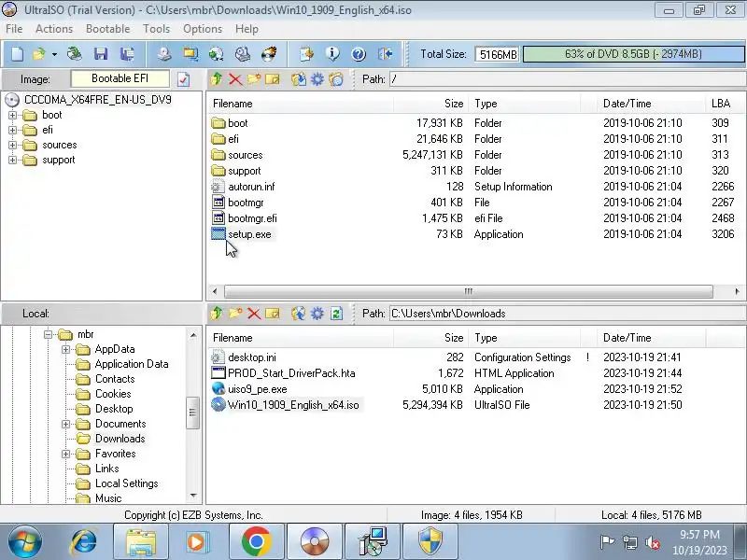
Task: Expand the support folder in image tree
Action: (x=13, y=160)
